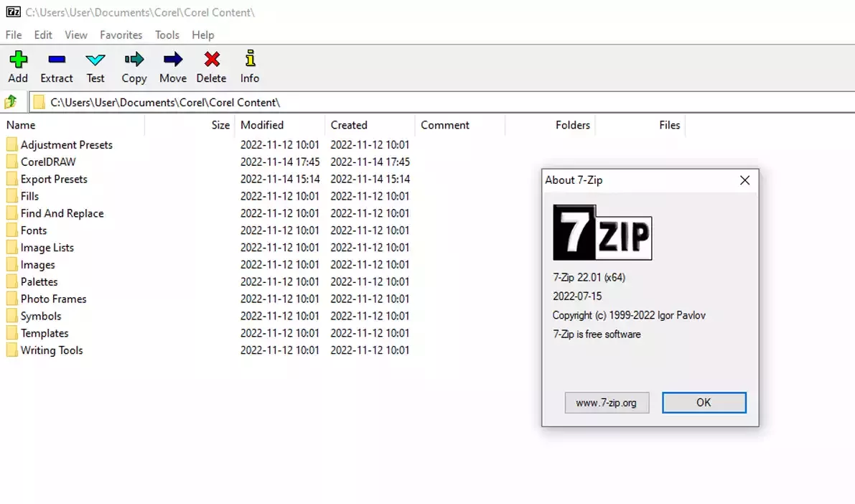
Task: Select the 'Image Lists' folder name
Action: click(x=47, y=247)
